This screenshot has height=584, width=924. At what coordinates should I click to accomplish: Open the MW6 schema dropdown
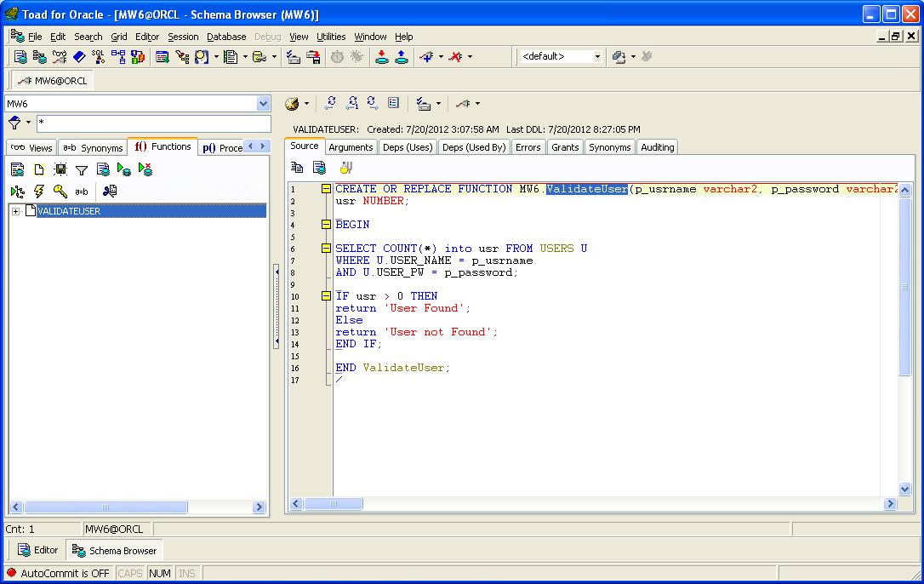click(263, 104)
